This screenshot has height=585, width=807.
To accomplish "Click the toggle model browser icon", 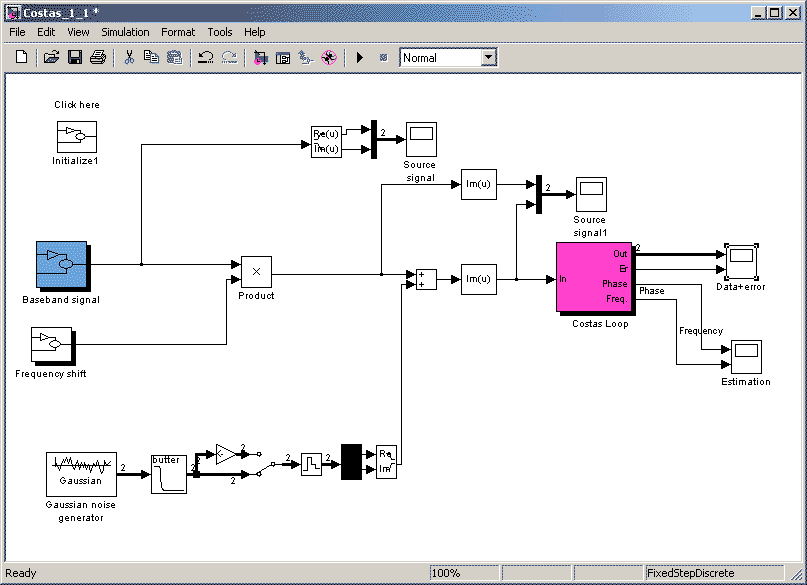I will click(306, 58).
